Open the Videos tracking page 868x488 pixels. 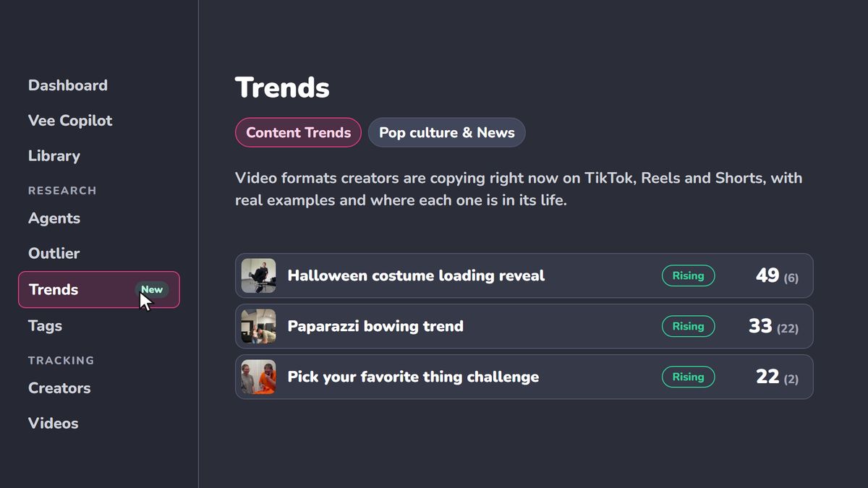point(54,424)
